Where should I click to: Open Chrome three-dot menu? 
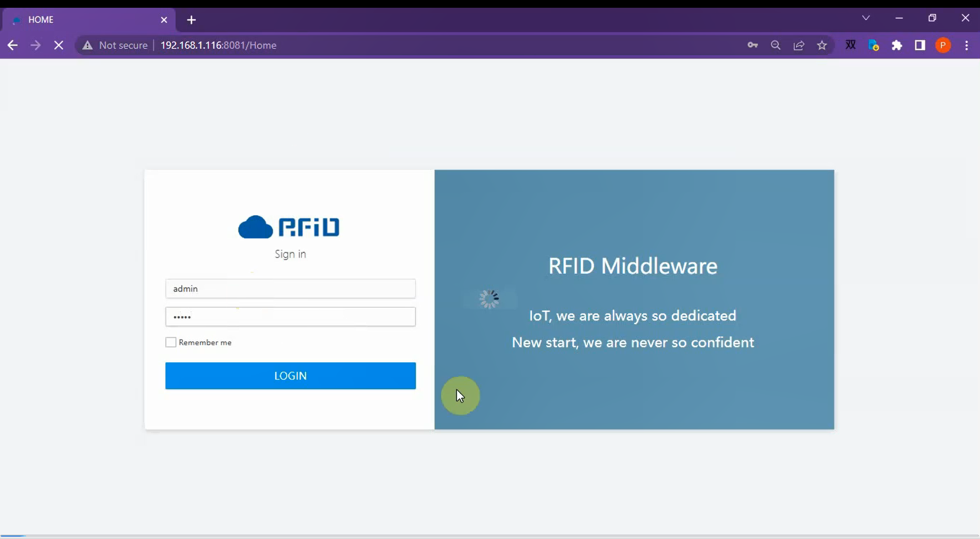(x=966, y=45)
